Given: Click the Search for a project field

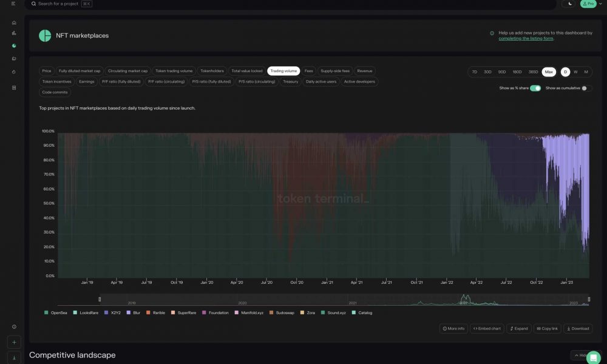Looking at the screenshot, I should (290, 4).
